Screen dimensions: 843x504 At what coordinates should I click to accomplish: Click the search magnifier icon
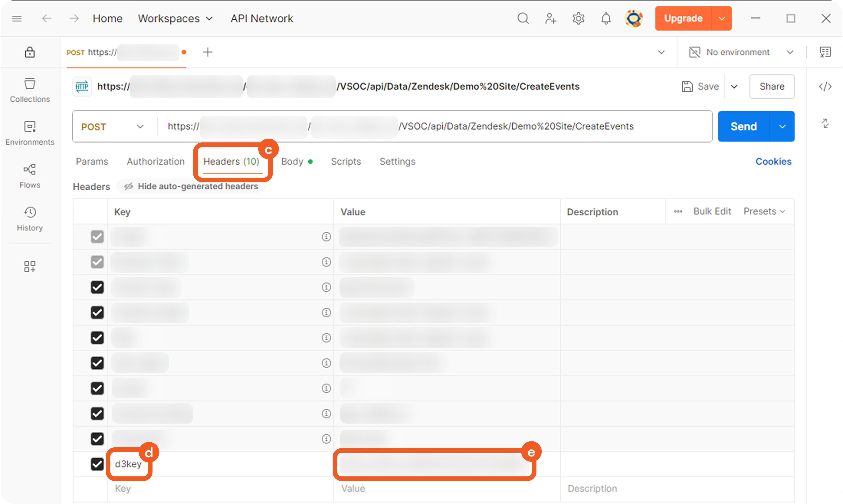(x=523, y=18)
